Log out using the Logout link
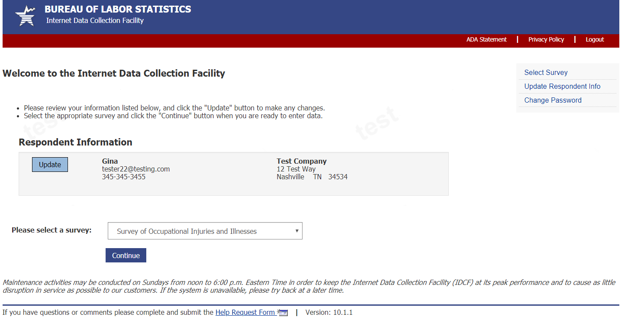The height and width of the screenshot is (320, 644). 594,39
